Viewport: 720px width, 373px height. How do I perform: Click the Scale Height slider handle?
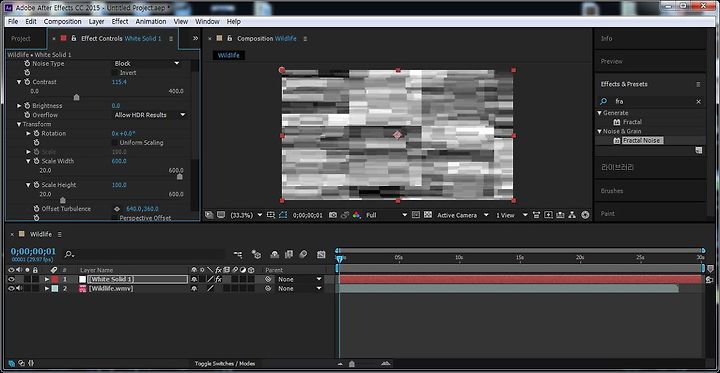pyautogui.click(x=62, y=200)
